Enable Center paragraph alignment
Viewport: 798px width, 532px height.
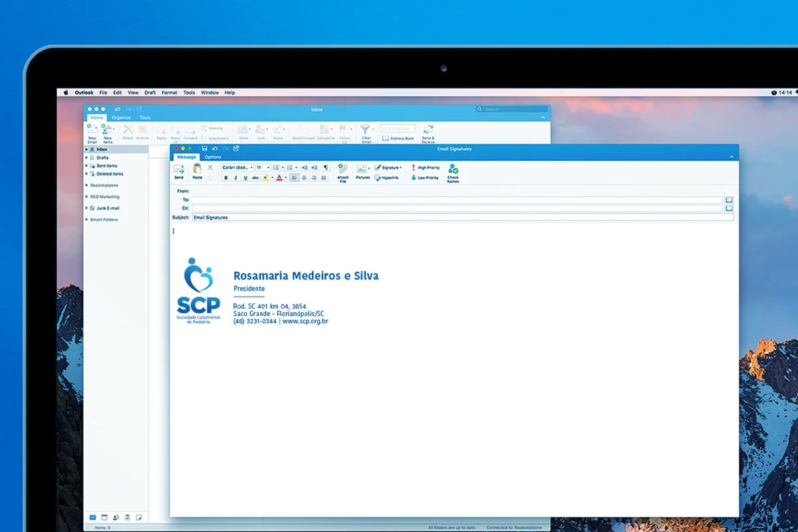click(x=304, y=178)
